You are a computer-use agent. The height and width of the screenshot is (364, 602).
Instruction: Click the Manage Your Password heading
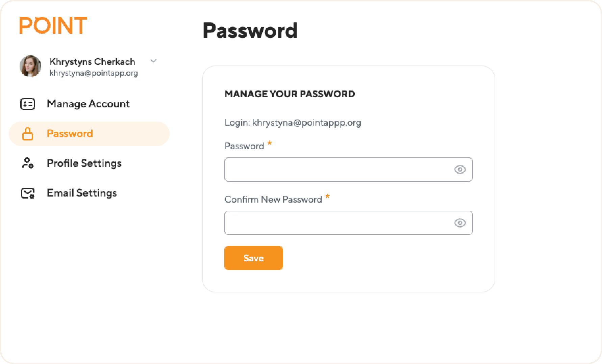pyautogui.click(x=290, y=94)
